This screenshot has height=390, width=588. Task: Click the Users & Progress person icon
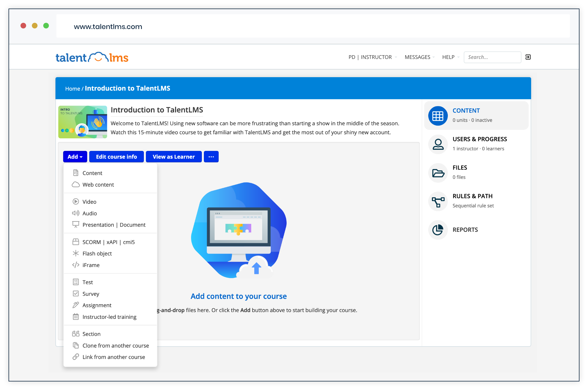pos(438,144)
